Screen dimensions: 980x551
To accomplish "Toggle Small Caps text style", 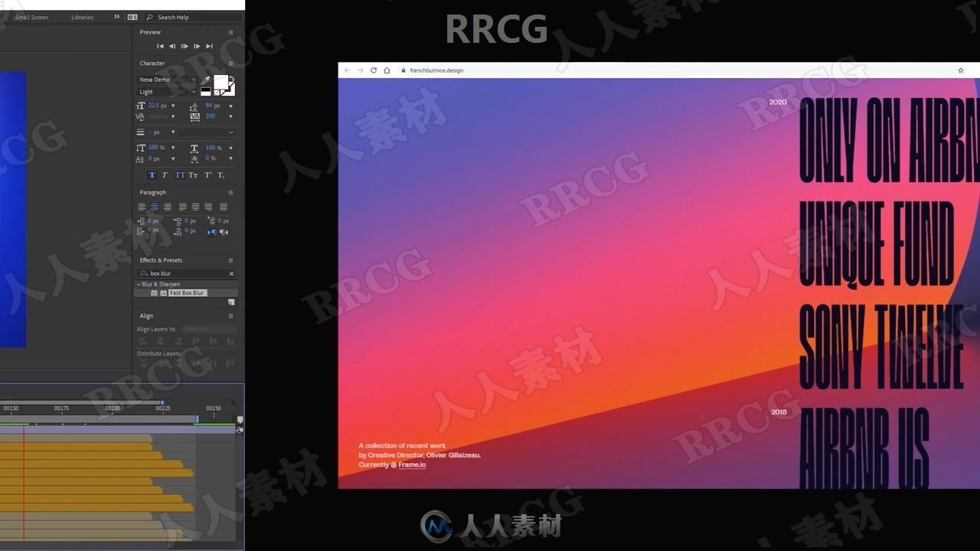I will (x=193, y=175).
